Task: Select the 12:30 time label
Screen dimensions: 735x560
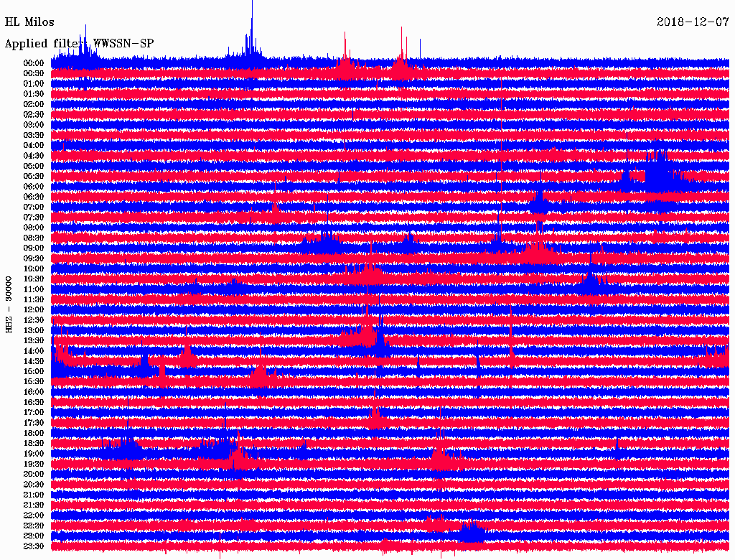Action: [x=34, y=320]
